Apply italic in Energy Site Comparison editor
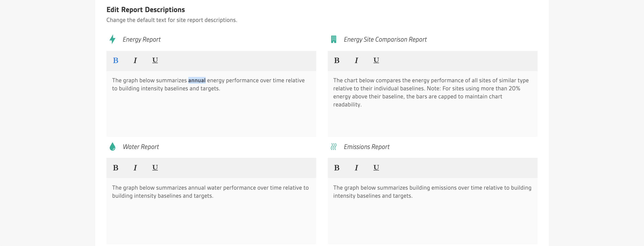Image resolution: width=644 pixels, height=246 pixels. pyautogui.click(x=356, y=61)
